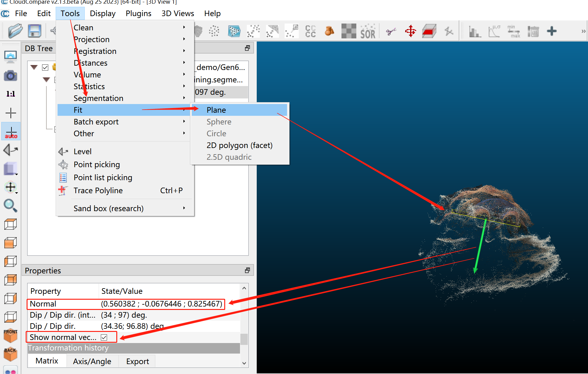Collapse the second-level DB Tree node
The width and height of the screenshot is (588, 374).
pyautogui.click(x=46, y=80)
